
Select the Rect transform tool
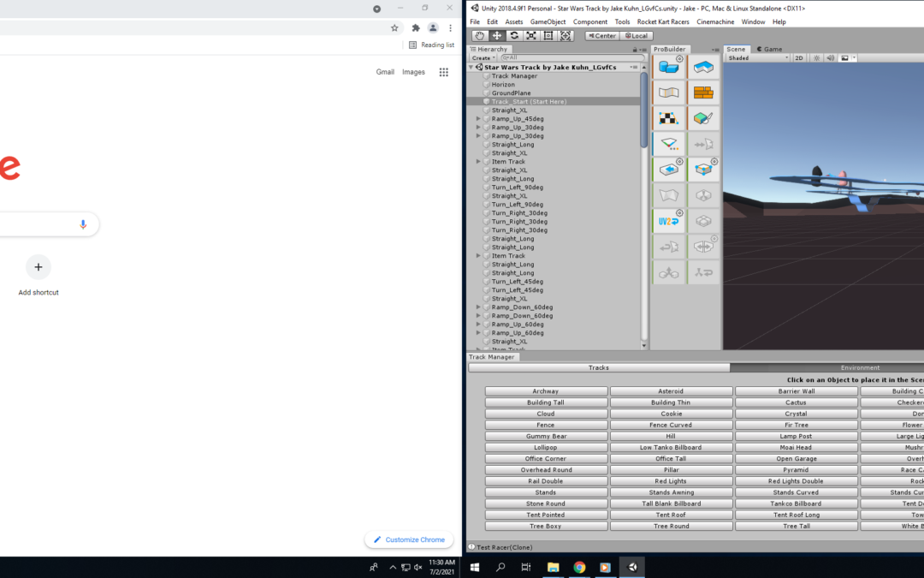pos(548,36)
